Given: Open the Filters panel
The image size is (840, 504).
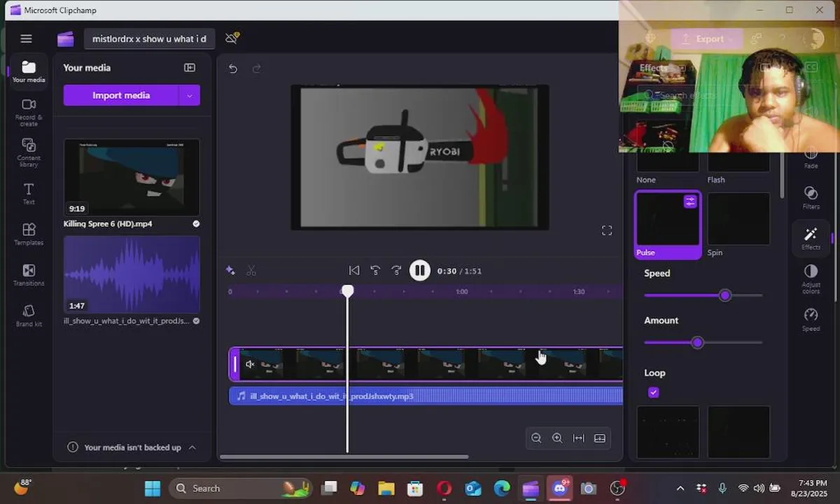Looking at the screenshot, I should pyautogui.click(x=811, y=197).
